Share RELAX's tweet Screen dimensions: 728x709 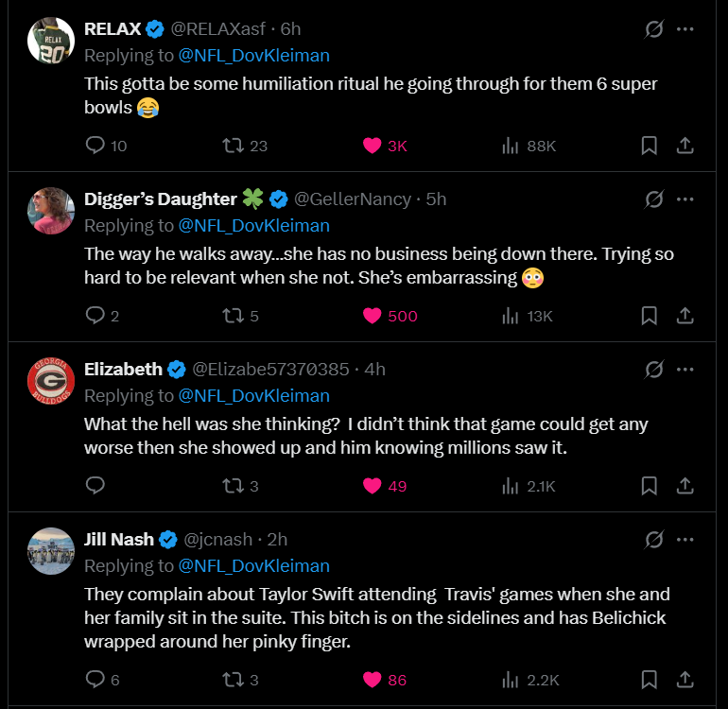point(686,146)
